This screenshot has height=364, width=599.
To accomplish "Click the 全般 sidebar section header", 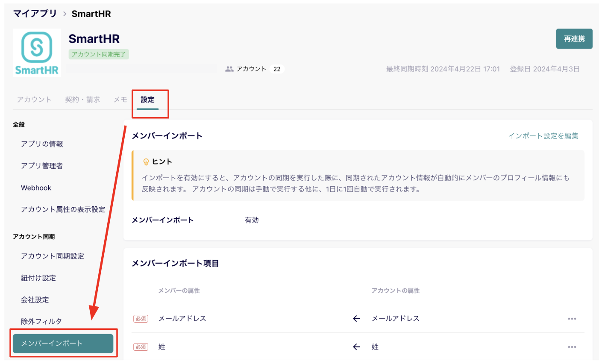I will tap(19, 124).
